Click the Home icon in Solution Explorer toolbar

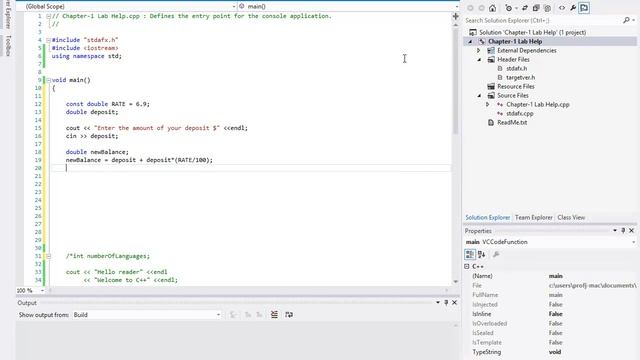coord(493,8)
